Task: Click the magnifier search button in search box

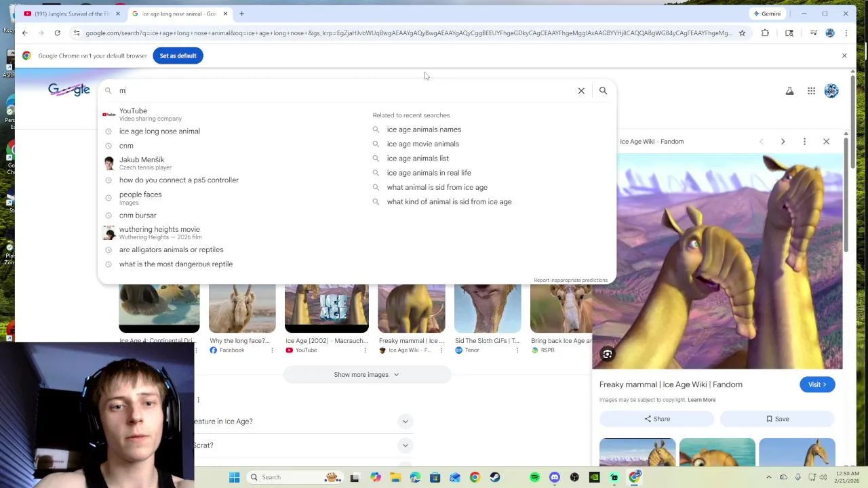Action: 603,90
